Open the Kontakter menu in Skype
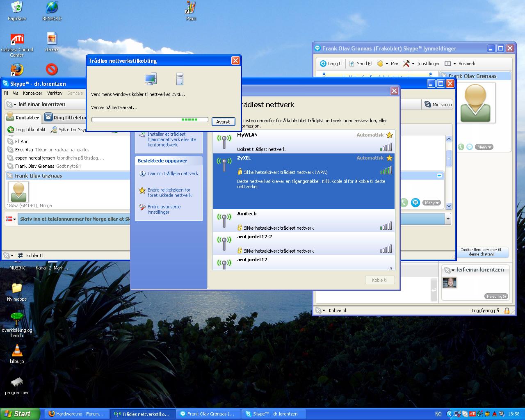525x420 pixels. pyautogui.click(x=32, y=93)
